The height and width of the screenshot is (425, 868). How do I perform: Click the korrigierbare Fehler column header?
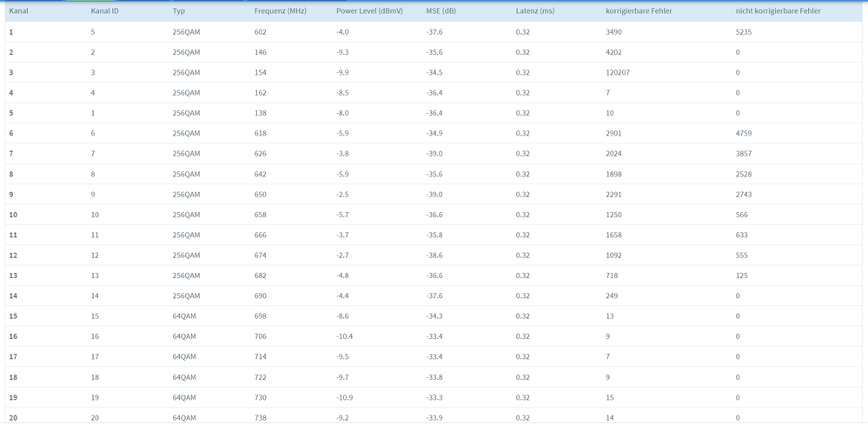tap(639, 11)
